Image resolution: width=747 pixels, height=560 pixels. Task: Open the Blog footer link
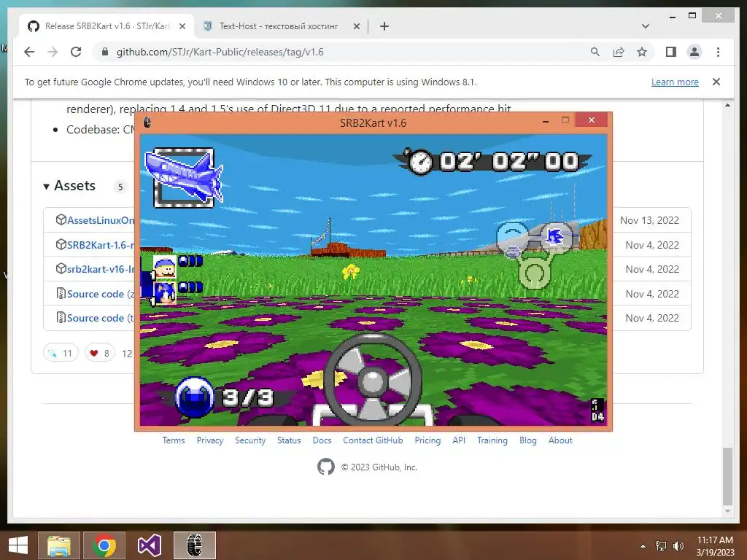click(528, 440)
